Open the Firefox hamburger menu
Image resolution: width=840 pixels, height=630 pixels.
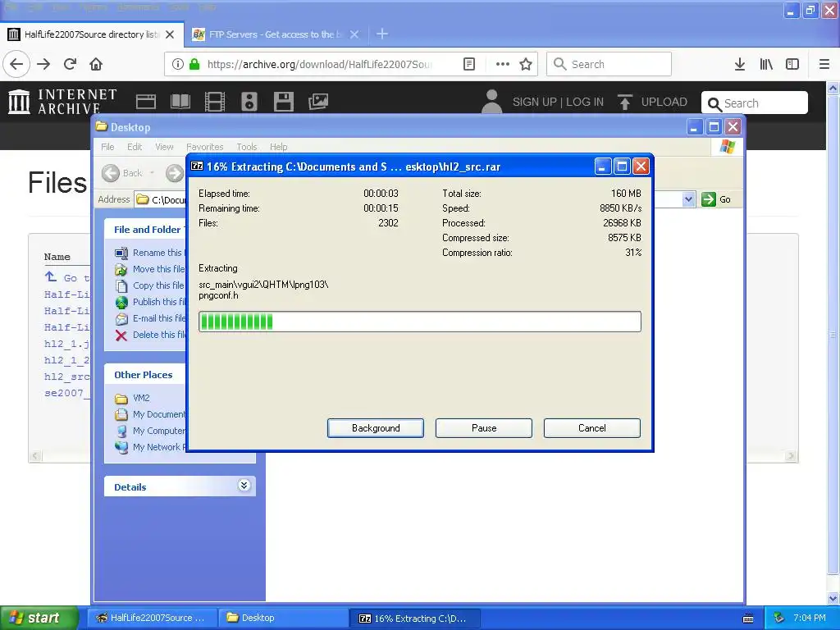pos(824,64)
